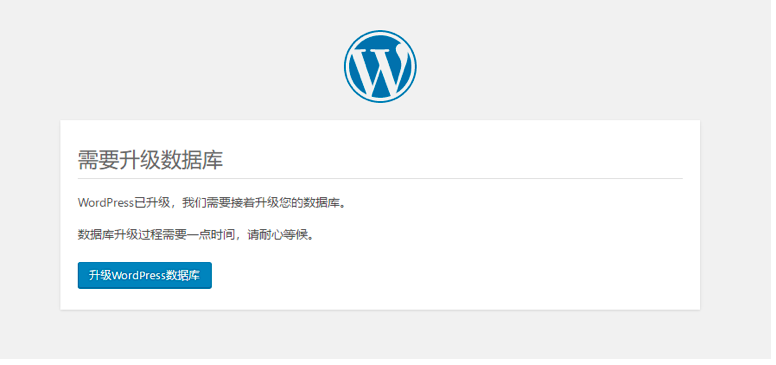Click the word WordPress in the first paragraph
Viewport: 776px width, 365px height.
click(x=106, y=203)
